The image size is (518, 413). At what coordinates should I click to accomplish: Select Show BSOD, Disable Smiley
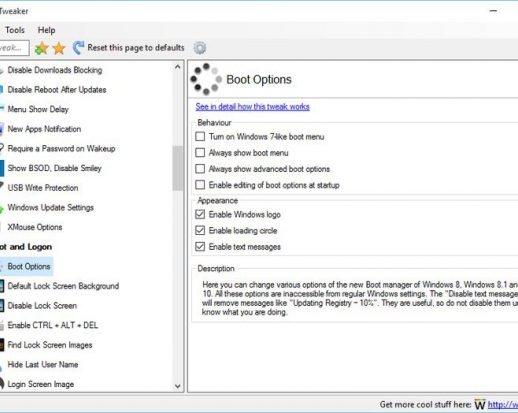click(54, 168)
